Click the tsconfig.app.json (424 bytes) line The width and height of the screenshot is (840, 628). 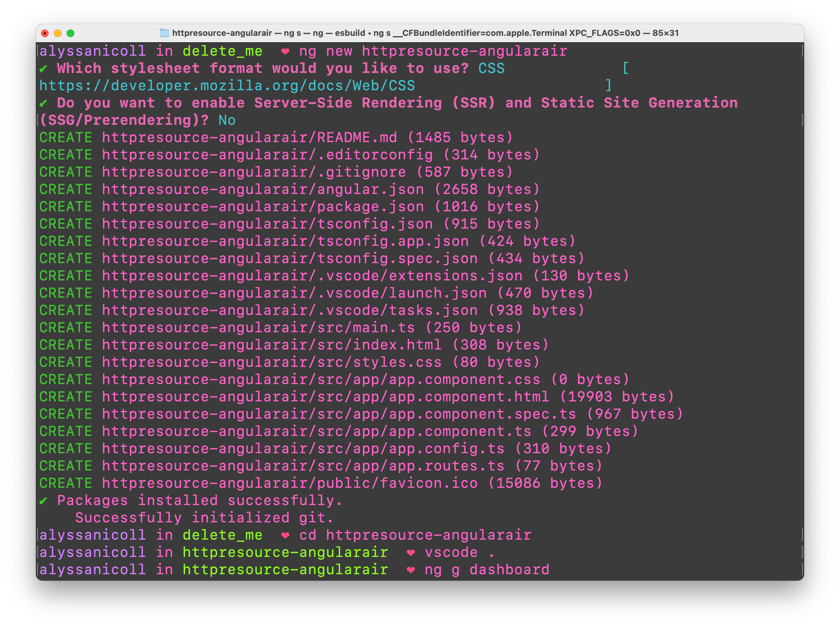(308, 241)
